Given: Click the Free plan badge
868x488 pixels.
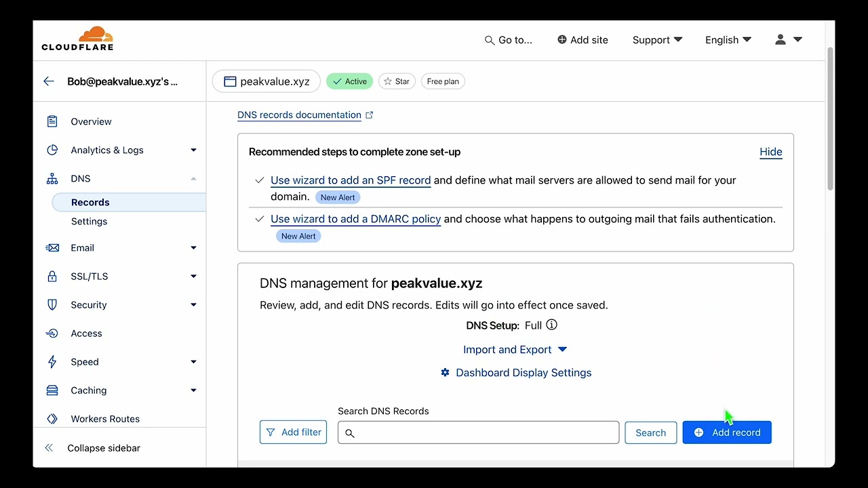Looking at the screenshot, I should (443, 81).
